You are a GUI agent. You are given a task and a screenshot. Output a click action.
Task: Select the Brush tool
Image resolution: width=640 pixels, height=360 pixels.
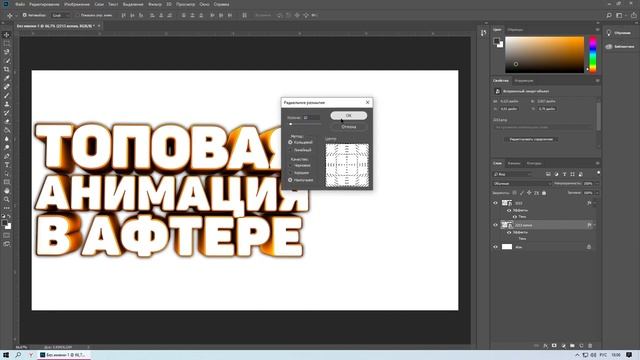coord(7,96)
